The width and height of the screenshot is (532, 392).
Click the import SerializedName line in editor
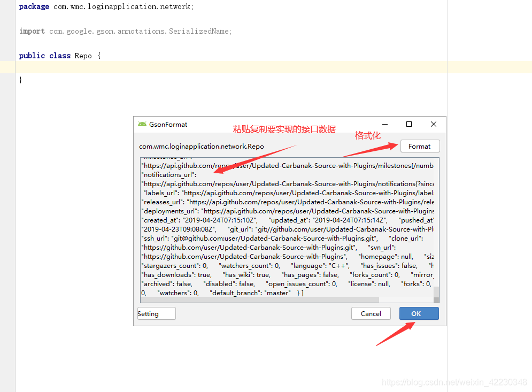[x=125, y=31]
